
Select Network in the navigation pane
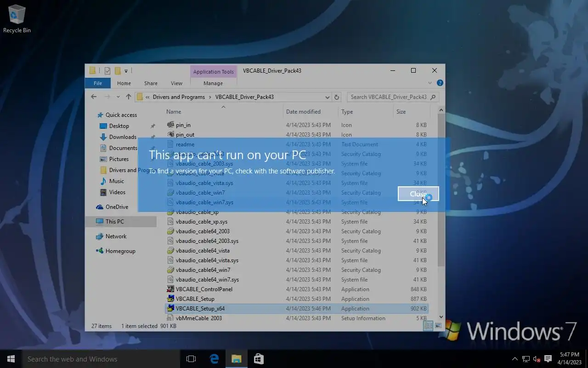(x=116, y=236)
